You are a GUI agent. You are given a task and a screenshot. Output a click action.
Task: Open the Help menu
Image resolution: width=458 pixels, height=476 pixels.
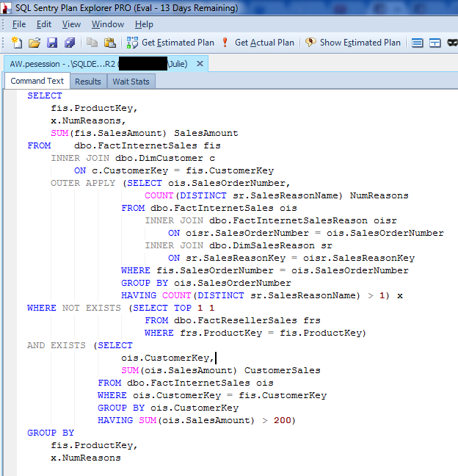pos(144,24)
